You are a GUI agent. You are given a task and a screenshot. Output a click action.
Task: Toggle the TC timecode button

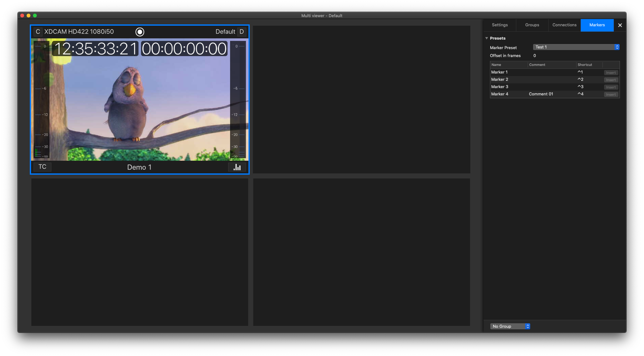(x=42, y=167)
